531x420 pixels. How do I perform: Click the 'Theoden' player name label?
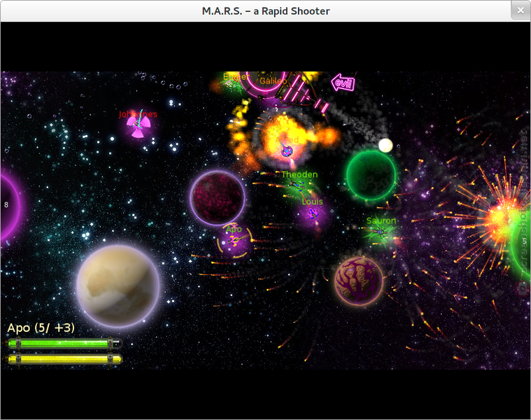point(299,174)
